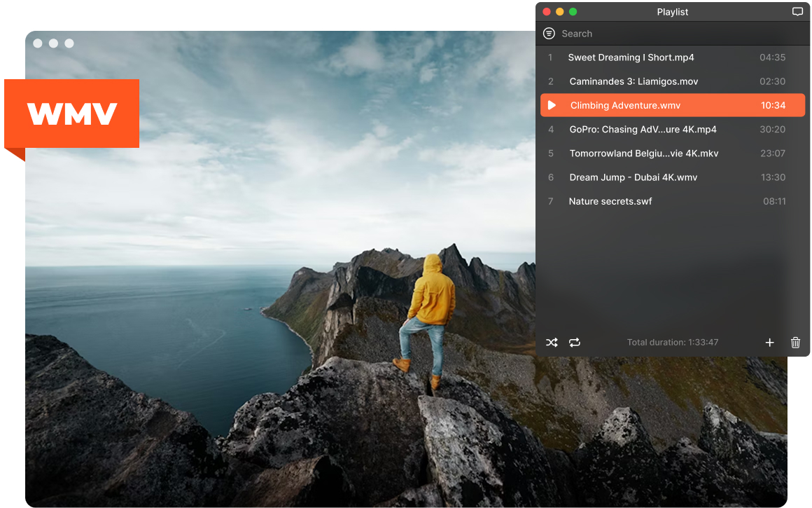
Task: Click the play icon on Climbing Adventure.wmv
Action: pyautogui.click(x=552, y=105)
